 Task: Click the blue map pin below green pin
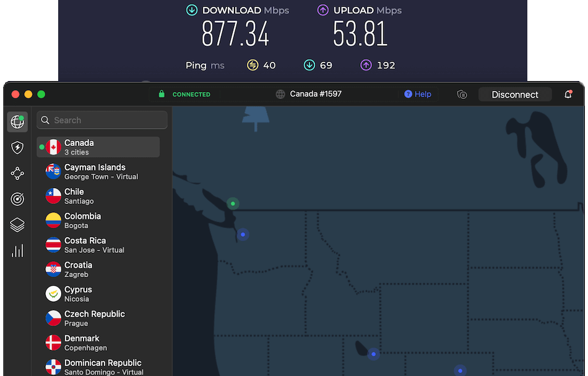tap(243, 234)
